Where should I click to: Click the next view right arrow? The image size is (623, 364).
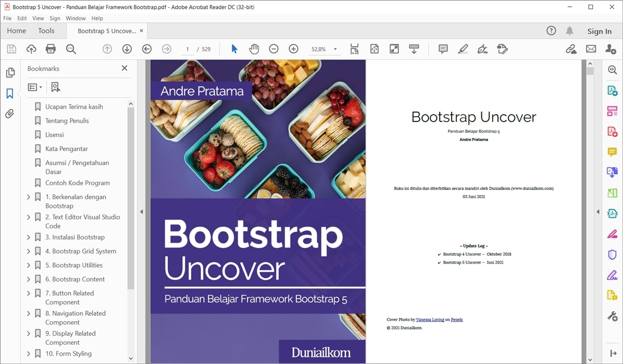[x=167, y=49]
